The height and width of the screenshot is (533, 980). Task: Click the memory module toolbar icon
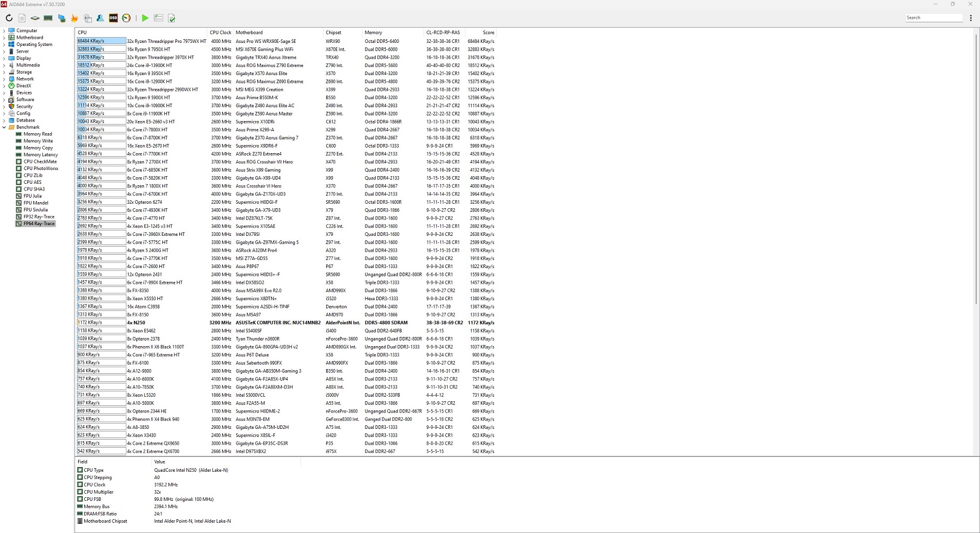[x=48, y=18]
